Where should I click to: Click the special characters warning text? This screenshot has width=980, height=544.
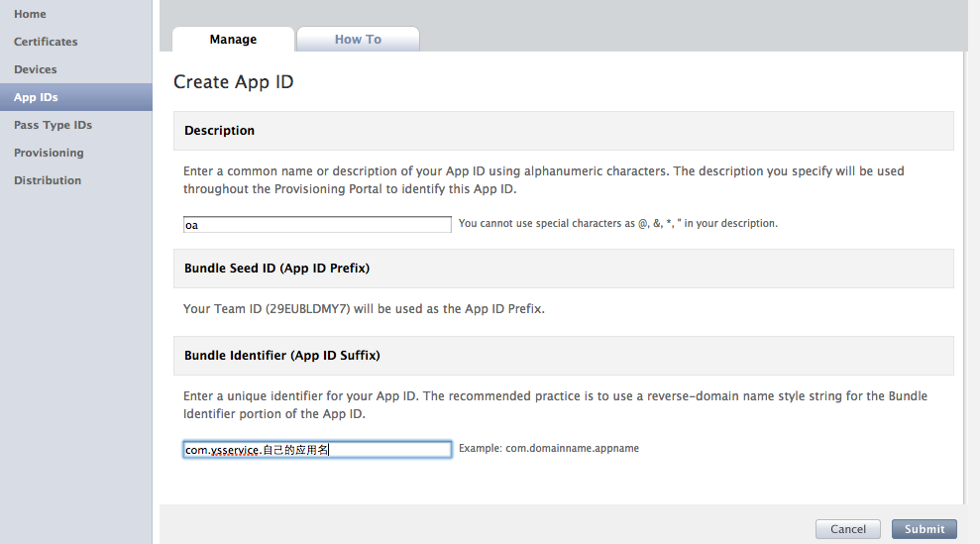tap(617, 224)
